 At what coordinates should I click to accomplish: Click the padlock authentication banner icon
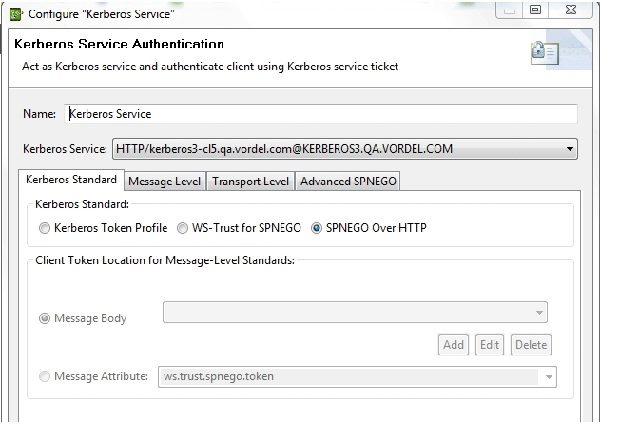click(x=544, y=53)
